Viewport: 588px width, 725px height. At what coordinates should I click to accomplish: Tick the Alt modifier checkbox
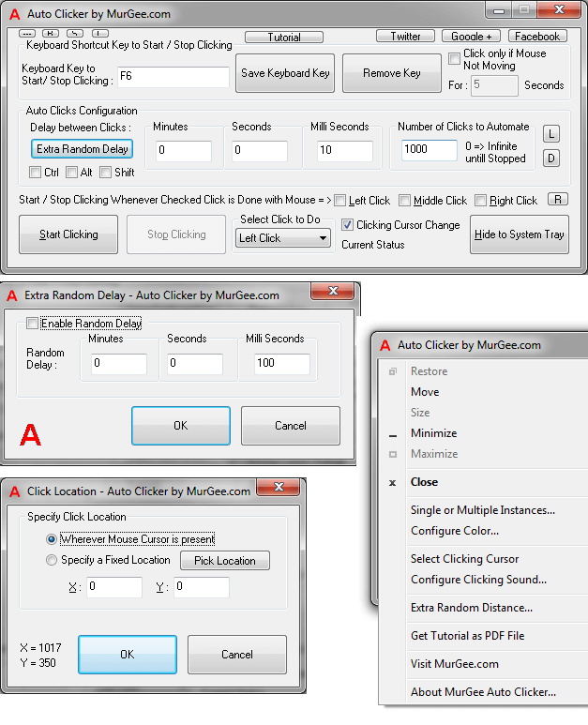point(71,173)
